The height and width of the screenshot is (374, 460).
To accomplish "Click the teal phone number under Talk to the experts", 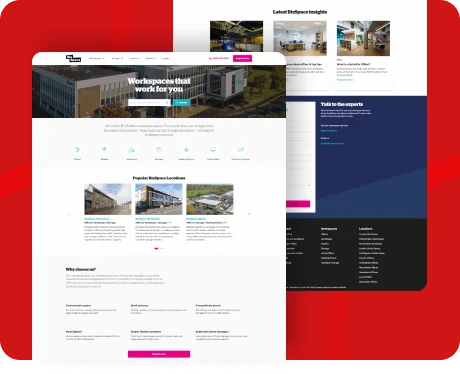I will 329,131.
